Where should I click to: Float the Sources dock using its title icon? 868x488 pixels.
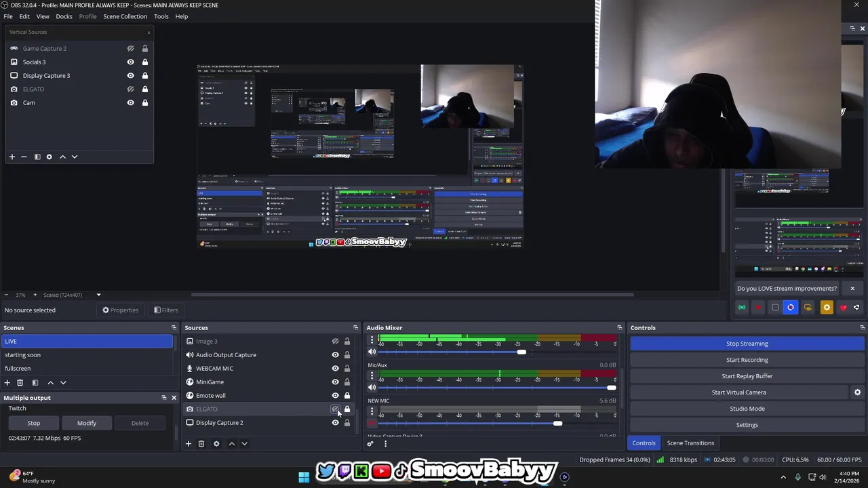point(355,328)
